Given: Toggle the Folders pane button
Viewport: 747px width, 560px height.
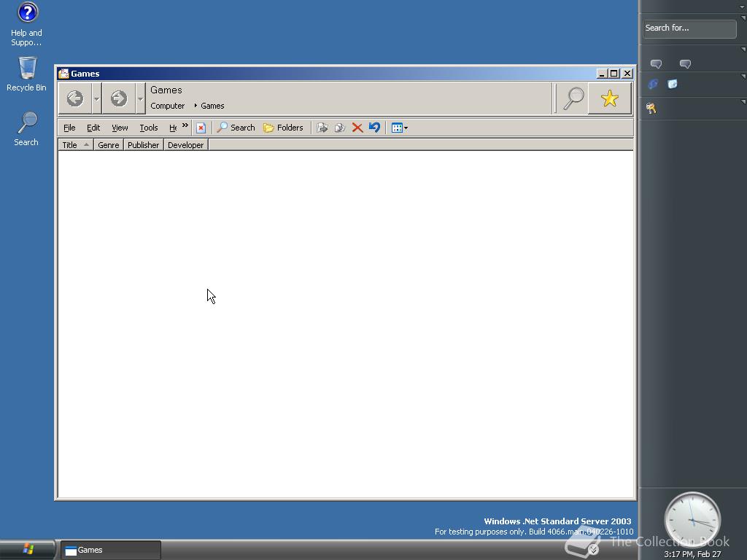Looking at the screenshot, I should (x=283, y=128).
